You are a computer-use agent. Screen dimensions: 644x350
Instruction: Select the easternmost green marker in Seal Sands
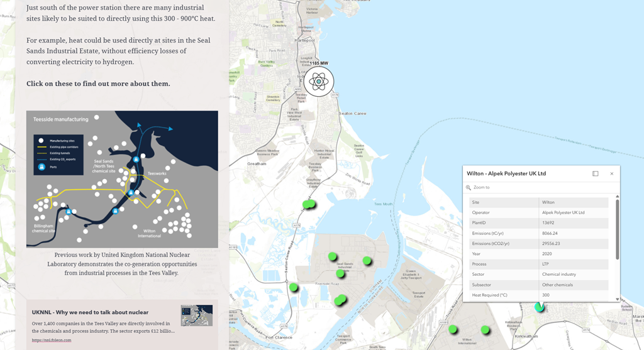(x=367, y=261)
